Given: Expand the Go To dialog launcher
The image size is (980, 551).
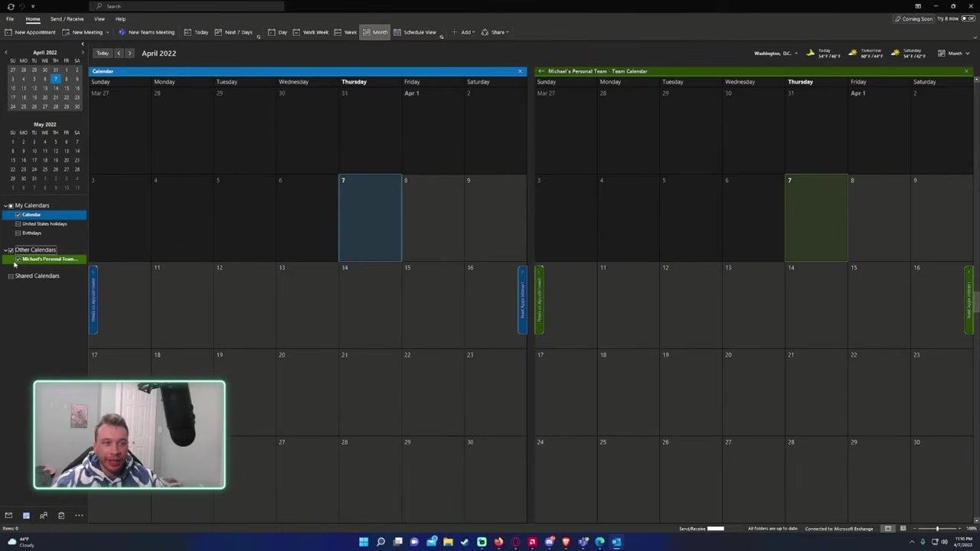Looking at the screenshot, I should 259,37.
